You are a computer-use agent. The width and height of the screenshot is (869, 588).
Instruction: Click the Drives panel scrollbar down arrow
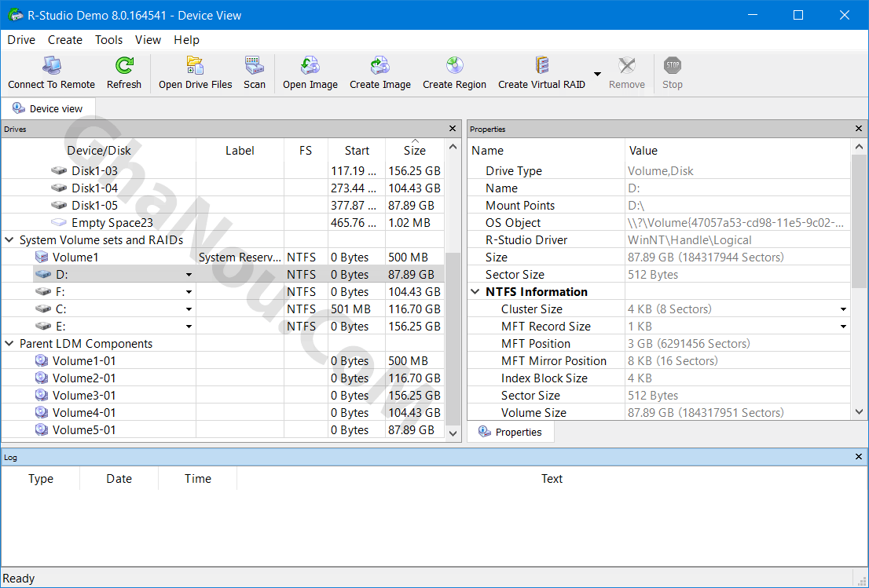coord(453,433)
